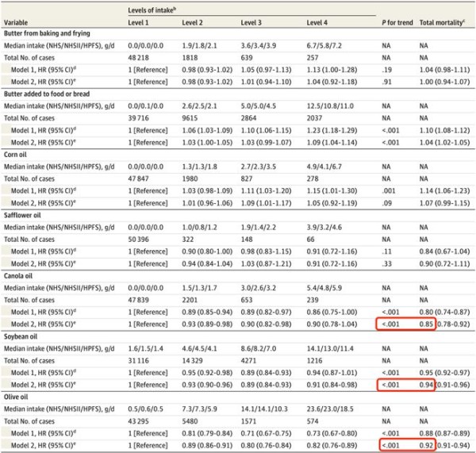Select the case count "9615"
Screen dimensions: 476x453
pyautogui.click(x=190, y=118)
